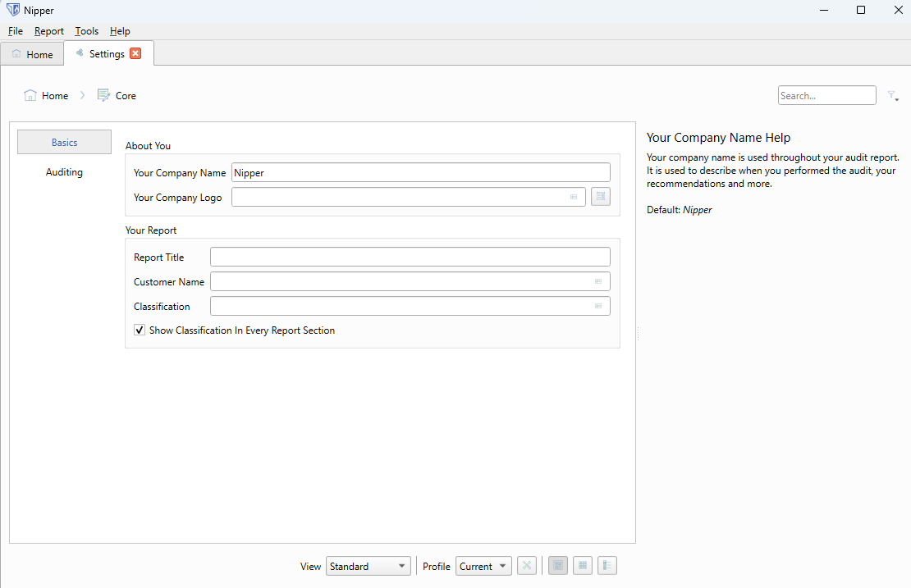911x588 pixels.
Task: Open the Classification selection icon
Action: point(598,306)
